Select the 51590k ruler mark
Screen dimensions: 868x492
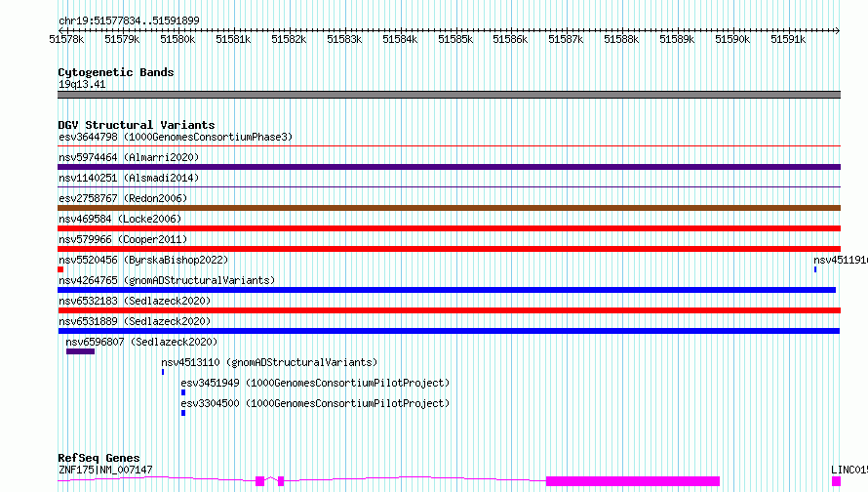coord(732,40)
